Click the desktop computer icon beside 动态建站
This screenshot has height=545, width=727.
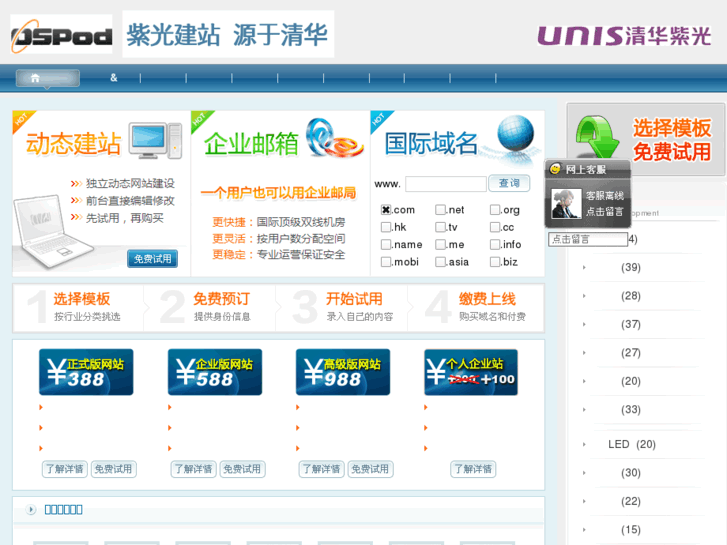tap(155, 141)
